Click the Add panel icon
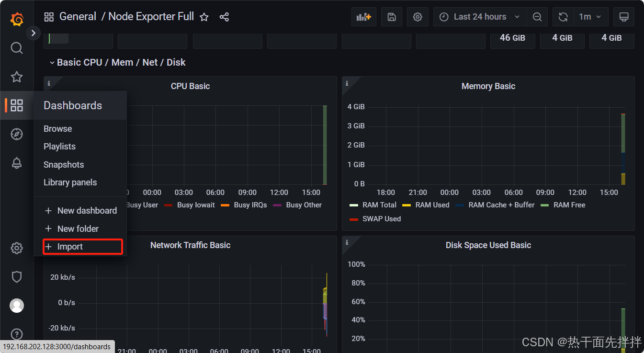The height and width of the screenshot is (353, 644). click(x=364, y=17)
